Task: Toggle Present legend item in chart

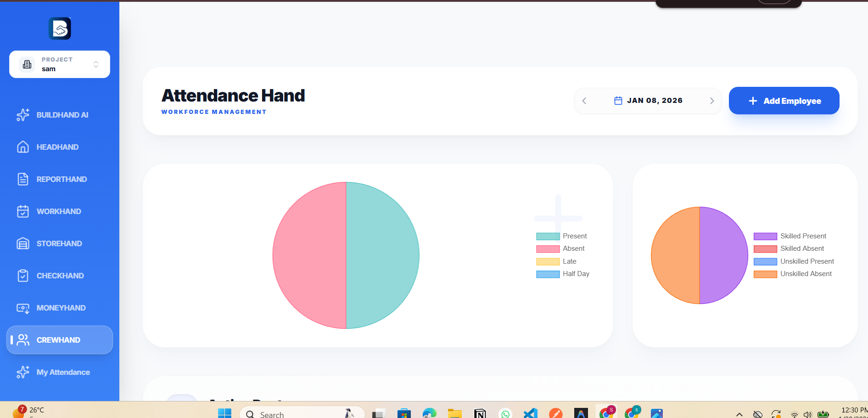Action: coord(561,236)
